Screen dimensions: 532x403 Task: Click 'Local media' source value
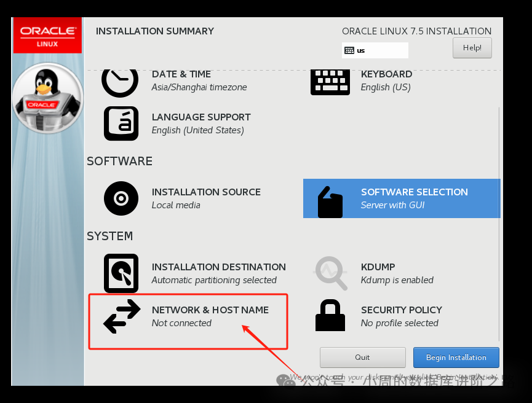pos(176,205)
